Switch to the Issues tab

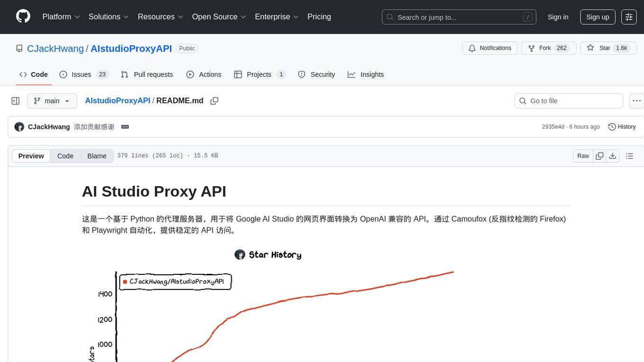click(83, 74)
